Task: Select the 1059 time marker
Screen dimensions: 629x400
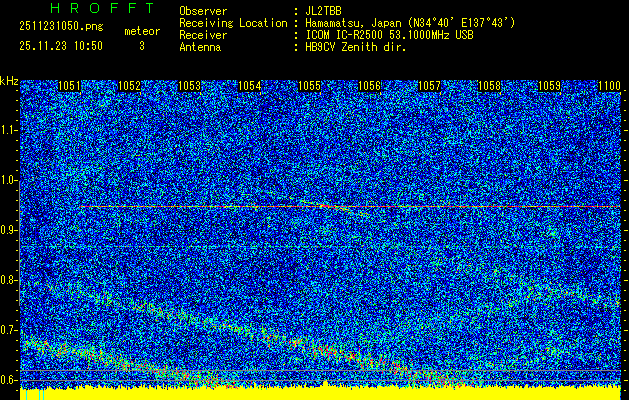Action: point(549,86)
